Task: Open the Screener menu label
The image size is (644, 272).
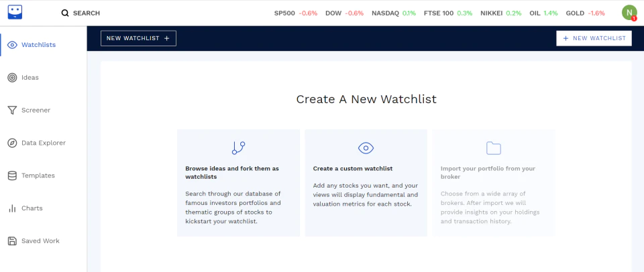Action: pos(36,111)
